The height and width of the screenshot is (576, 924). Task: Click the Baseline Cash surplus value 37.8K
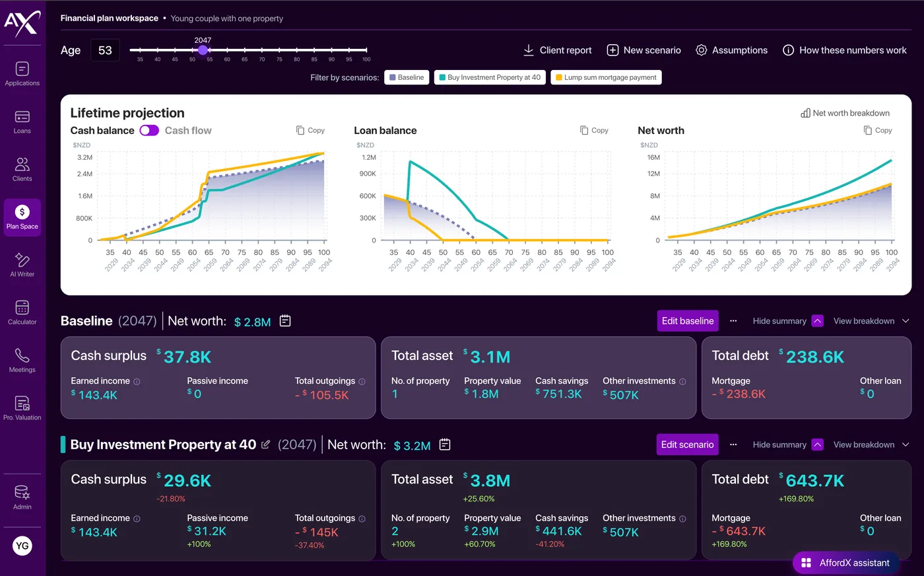click(x=184, y=357)
